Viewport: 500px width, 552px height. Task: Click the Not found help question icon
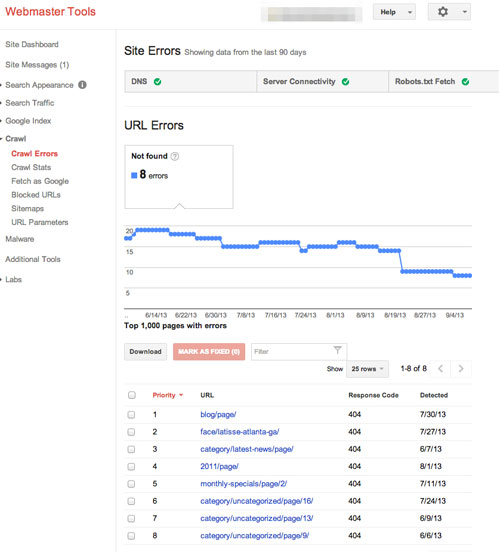175,156
